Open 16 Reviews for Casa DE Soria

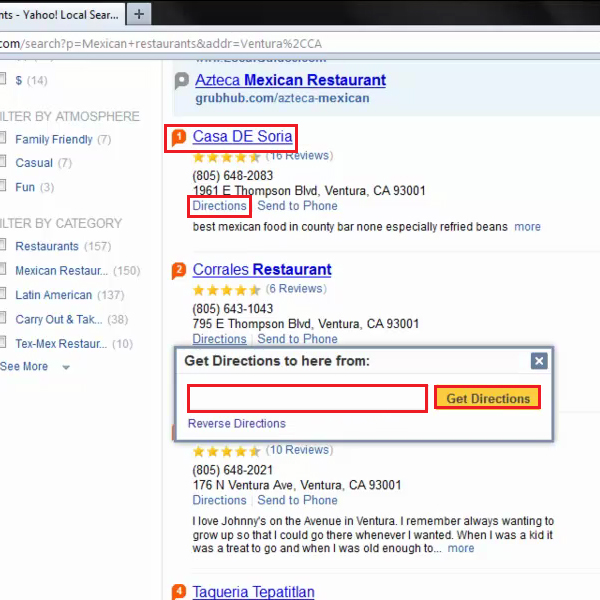point(299,156)
